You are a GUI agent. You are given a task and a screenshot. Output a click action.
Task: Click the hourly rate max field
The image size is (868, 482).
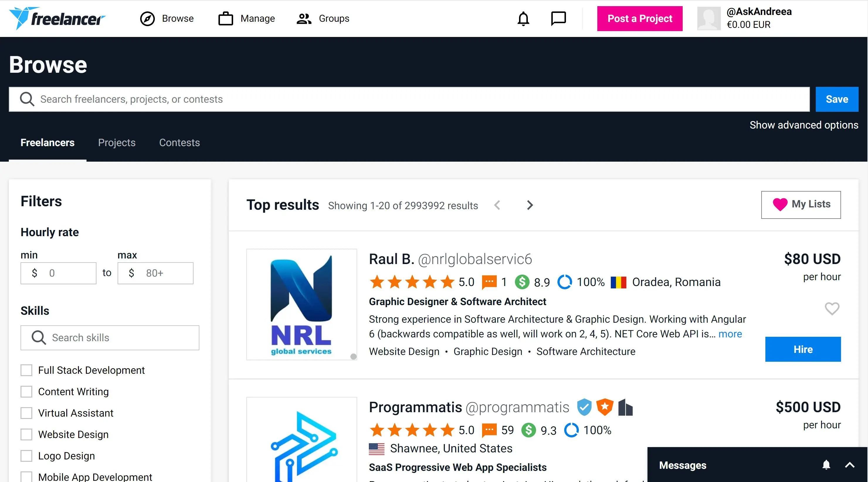click(x=155, y=273)
